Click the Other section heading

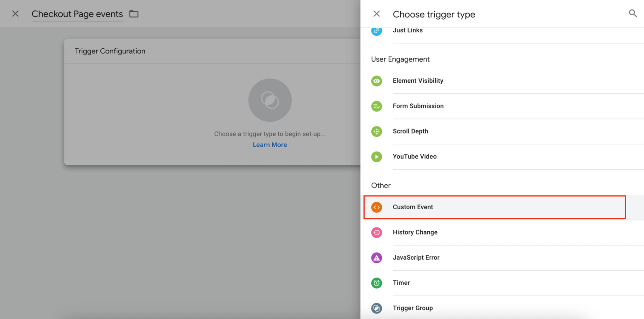381,186
